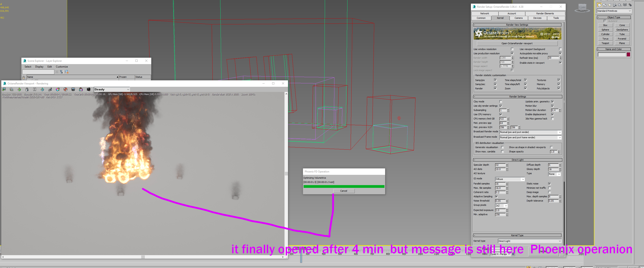The image size is (644, 268).
Task: Select the Lights category icon in Create panel
Action: point(610,5)
